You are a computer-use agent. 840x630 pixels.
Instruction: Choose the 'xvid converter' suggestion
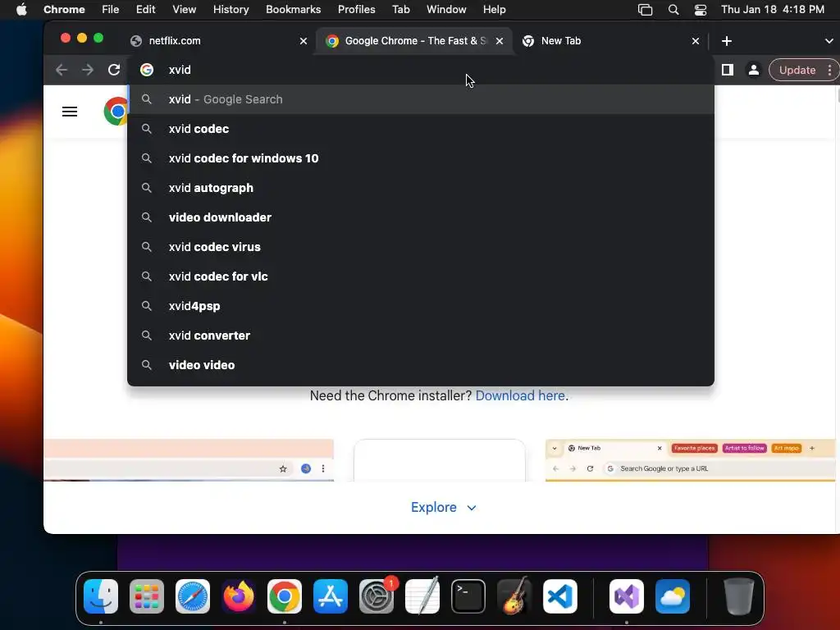(421, 336)
